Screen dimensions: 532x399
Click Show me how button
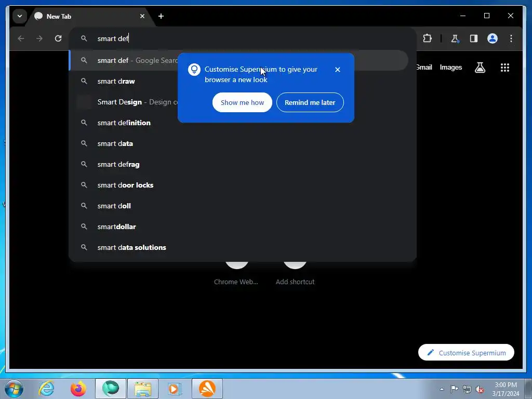(x=242, y=102)
